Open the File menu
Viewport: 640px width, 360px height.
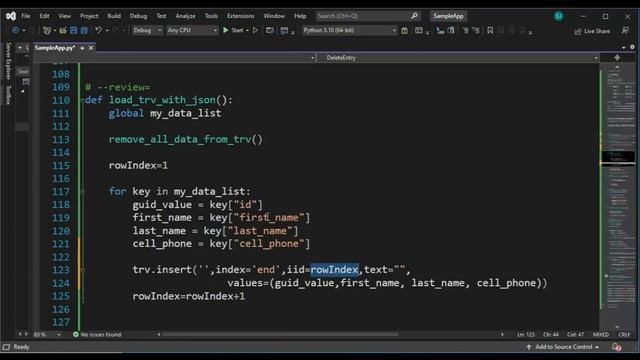pos(26,16)
